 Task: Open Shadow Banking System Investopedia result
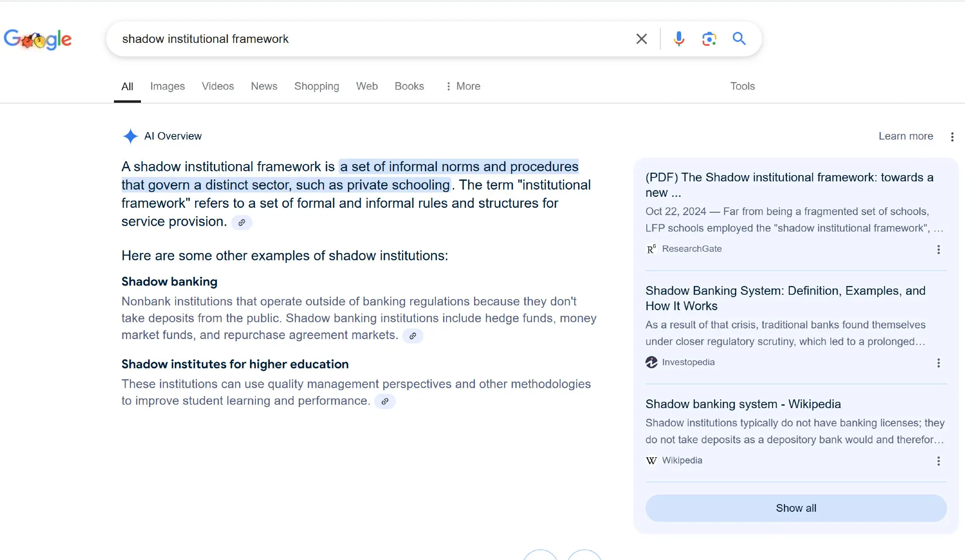click(785, 298)
